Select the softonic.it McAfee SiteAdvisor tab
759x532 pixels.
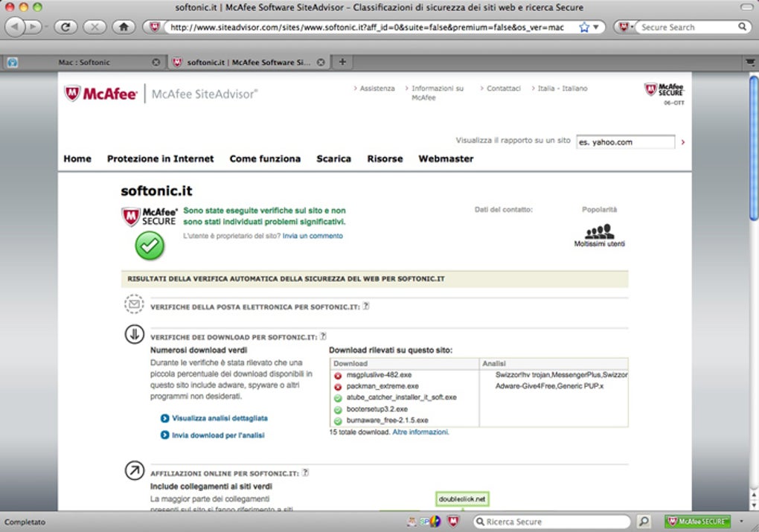point(249,63)
